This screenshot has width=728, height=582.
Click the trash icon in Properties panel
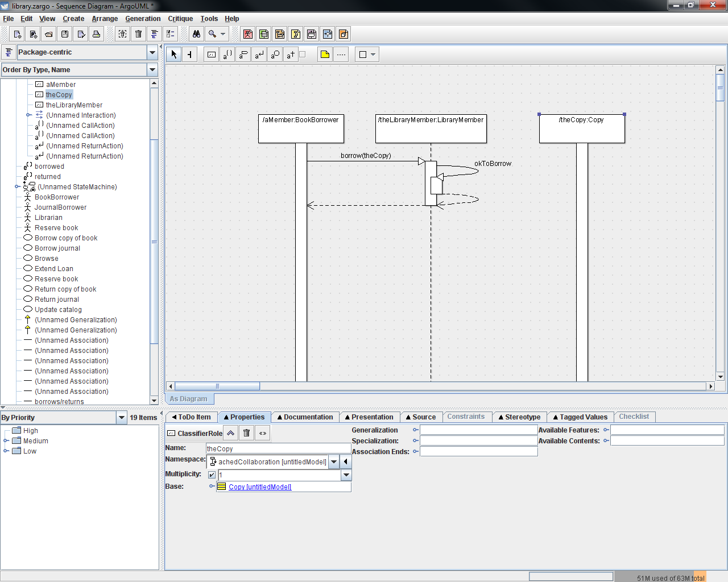(246, 433)
